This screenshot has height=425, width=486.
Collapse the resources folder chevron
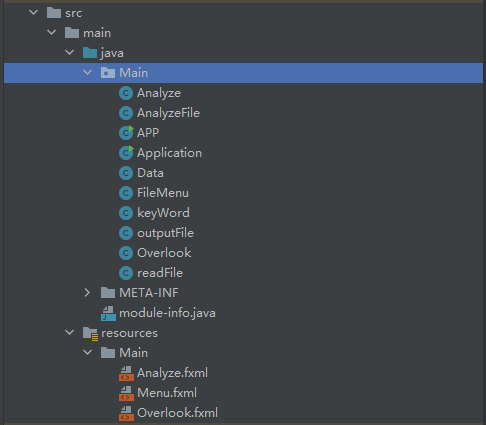pyautogui.click(x=69, y=333)
